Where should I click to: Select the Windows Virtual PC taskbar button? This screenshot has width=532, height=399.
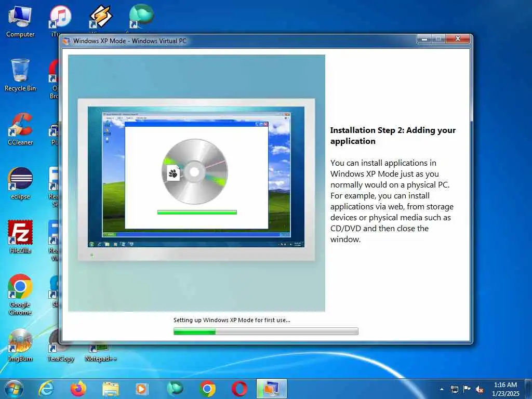pos(271,389)
